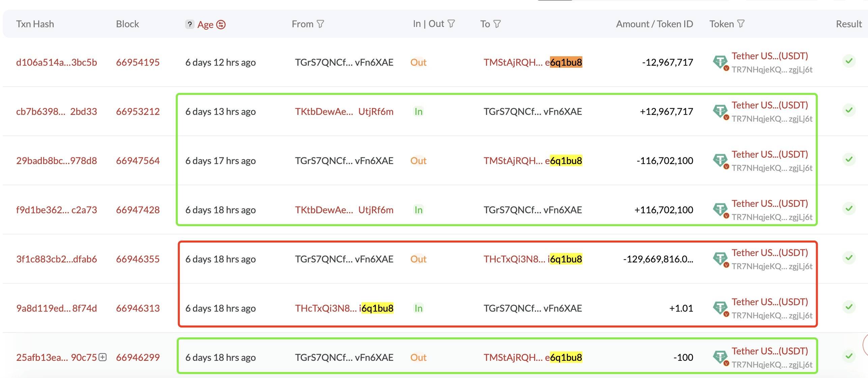Viewport: 868px width, 378px height.
Task: Click the Tether icon in row 66947428
Action: pyautogui.click(x=721, y=210)
